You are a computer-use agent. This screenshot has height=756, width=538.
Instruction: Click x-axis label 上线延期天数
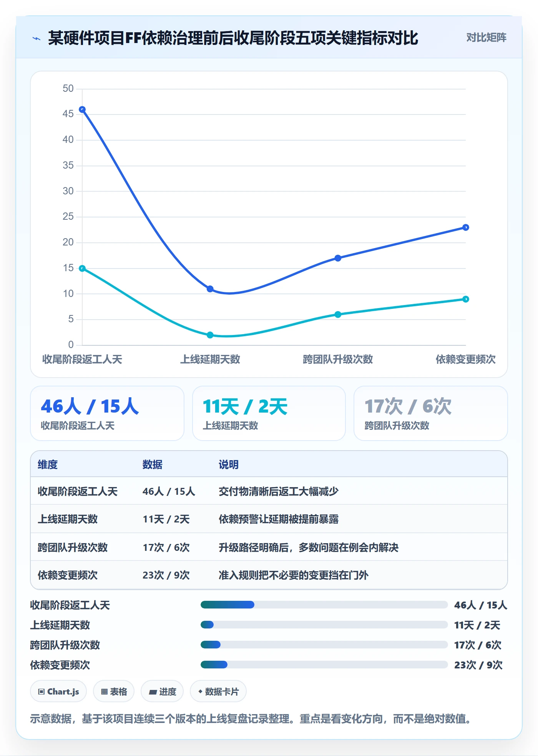tap(210, 359)
